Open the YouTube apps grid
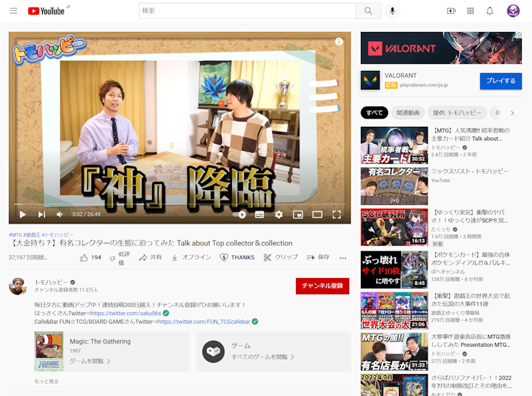Viewport: 532px width, 396px height. (x=471, y=11)
